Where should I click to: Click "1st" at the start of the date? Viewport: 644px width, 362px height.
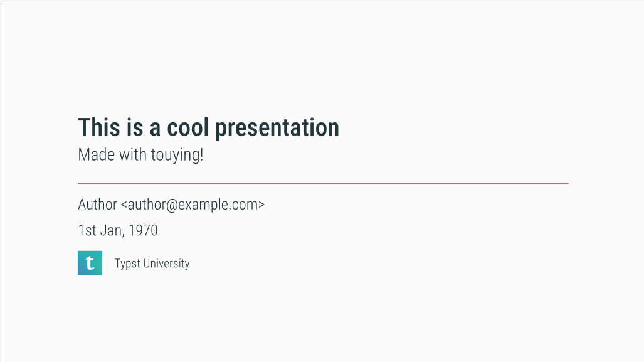87,230
